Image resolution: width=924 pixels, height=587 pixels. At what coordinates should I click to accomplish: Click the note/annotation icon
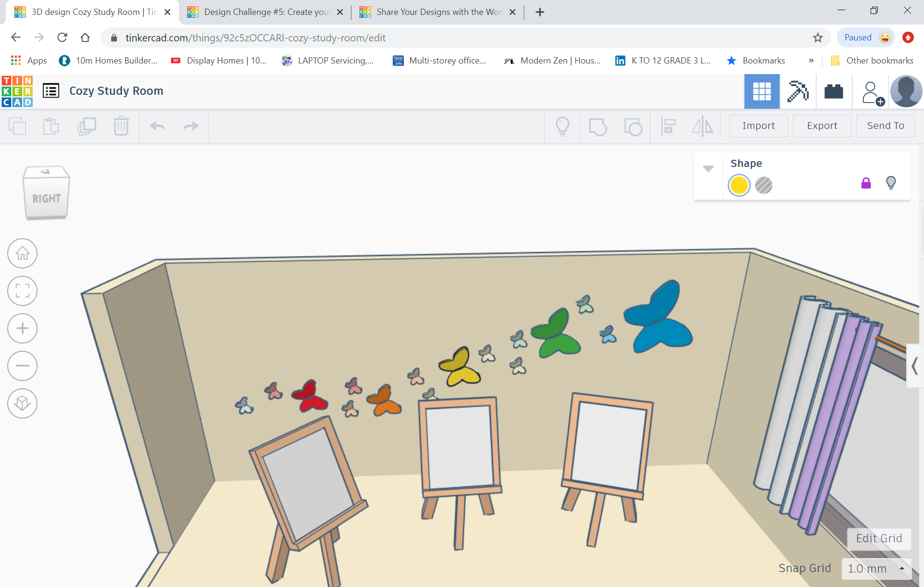click(x=597, y=126)
